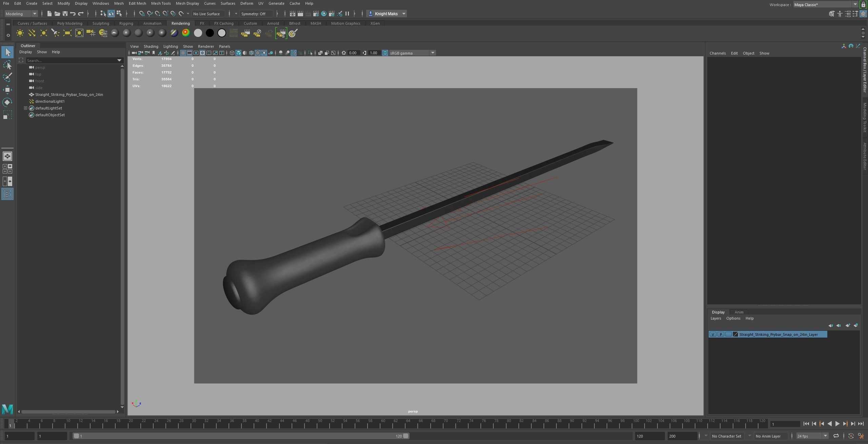
Task: Click the undo arrow icon
Action: click(x=73, y=14)
